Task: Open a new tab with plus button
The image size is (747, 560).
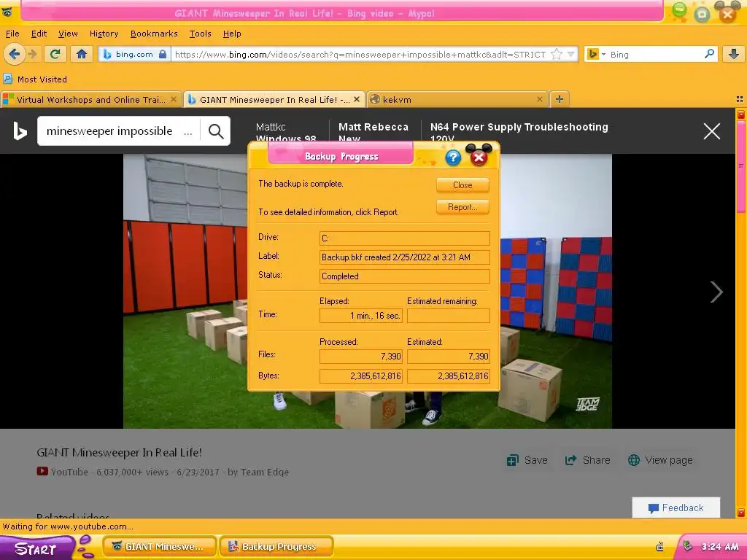Action: 560,99
